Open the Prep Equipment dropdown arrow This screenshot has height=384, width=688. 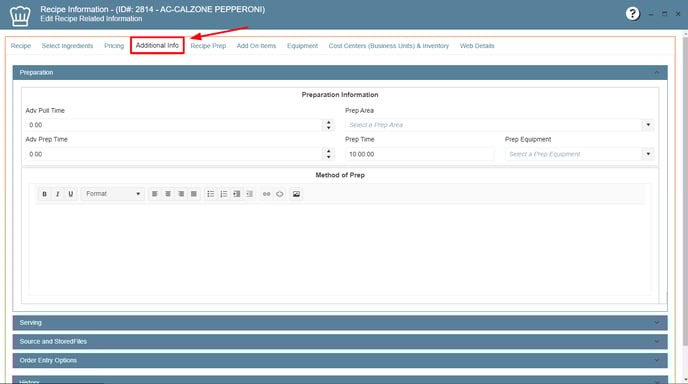(648, 154)
